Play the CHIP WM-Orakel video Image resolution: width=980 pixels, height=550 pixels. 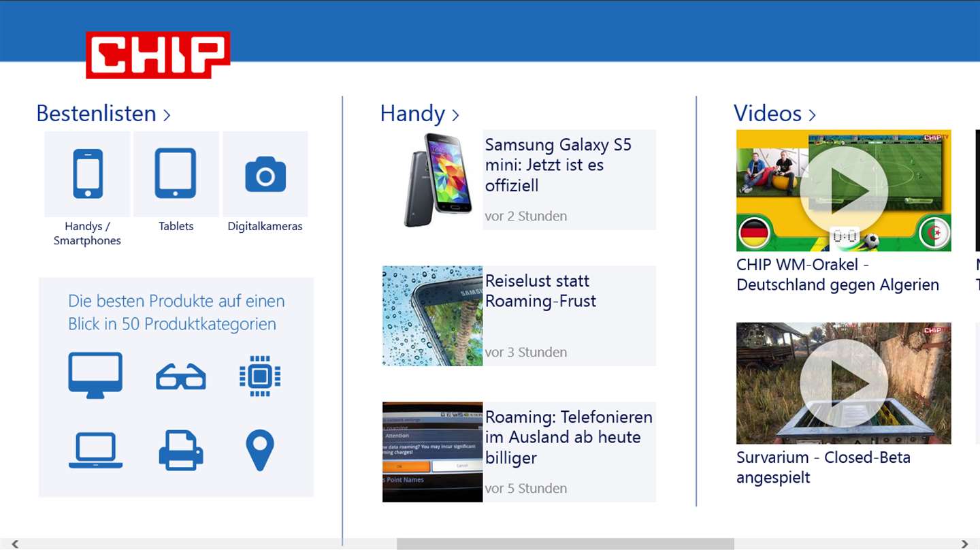(x=844, y=191)
